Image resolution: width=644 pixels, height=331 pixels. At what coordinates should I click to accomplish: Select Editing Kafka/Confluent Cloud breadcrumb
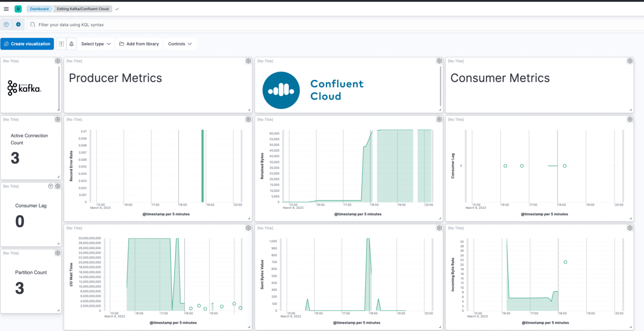coord(83,9)
